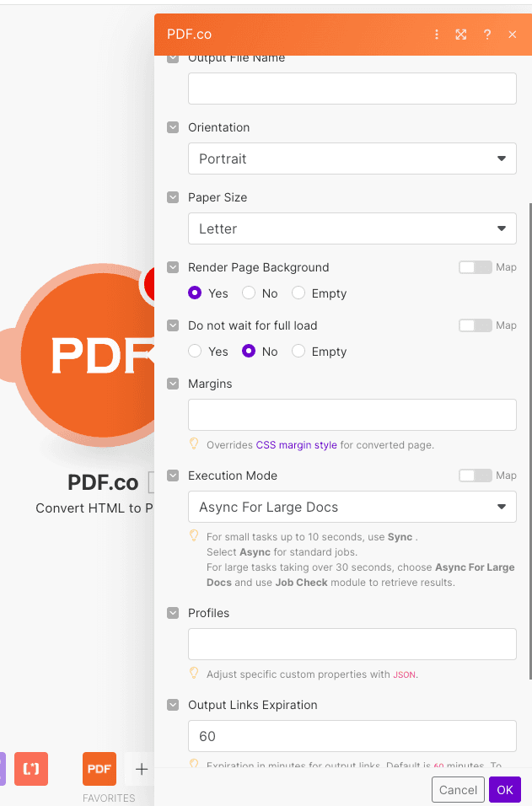Open the three-dot module menu
Screen dimensions: 532x806
coord(436,35)
